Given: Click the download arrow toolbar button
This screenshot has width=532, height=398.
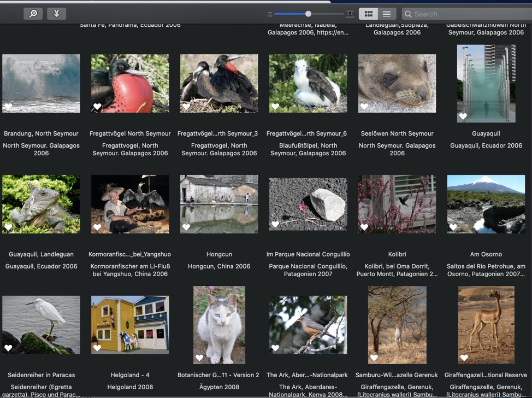Looking at the screenshot, I should point(56,14).
